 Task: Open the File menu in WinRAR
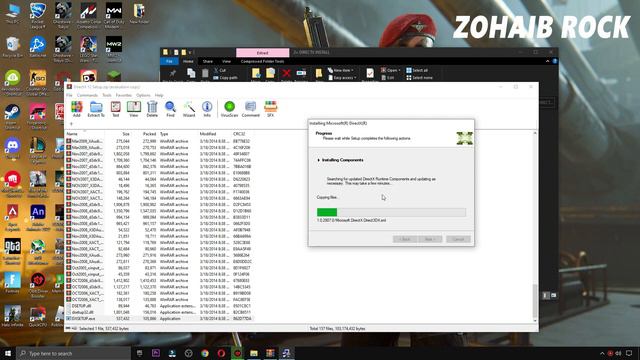tap(69, 95)
